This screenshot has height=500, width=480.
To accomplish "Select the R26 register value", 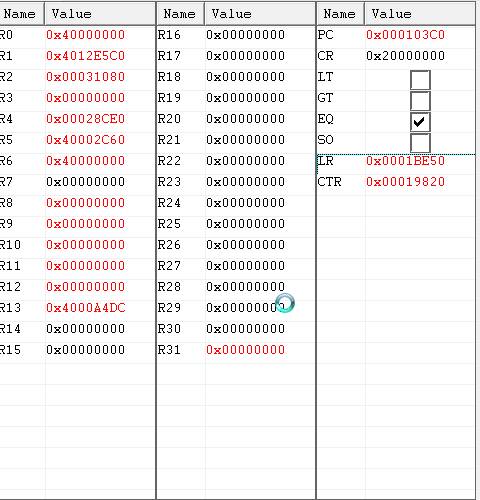I will click(246, 245).
